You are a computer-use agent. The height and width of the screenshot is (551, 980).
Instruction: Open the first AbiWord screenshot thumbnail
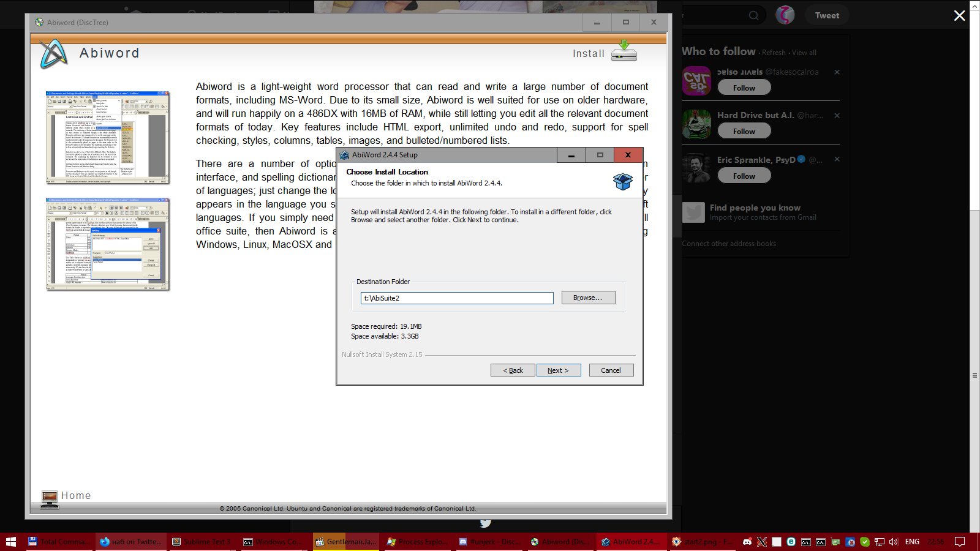107,138
